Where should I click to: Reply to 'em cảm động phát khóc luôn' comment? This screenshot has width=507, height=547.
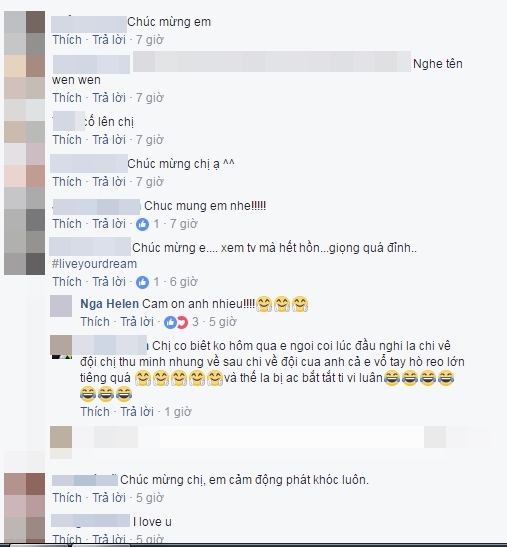pyautogui.click(x=109, y=497)
